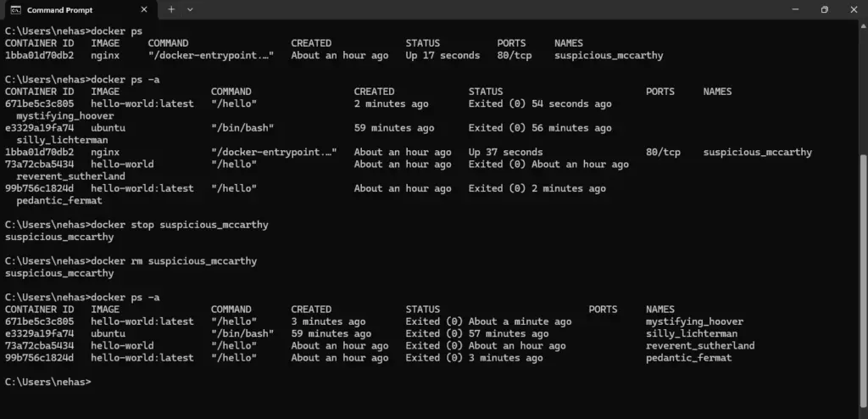Click the 'Up 17 seconds' status text

[x=442, y=55]
